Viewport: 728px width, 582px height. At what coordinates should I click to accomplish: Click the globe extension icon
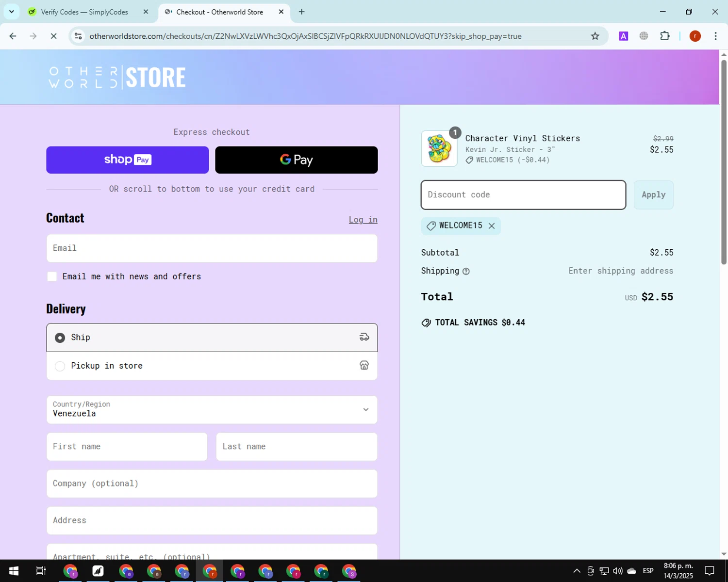[644, 36]
